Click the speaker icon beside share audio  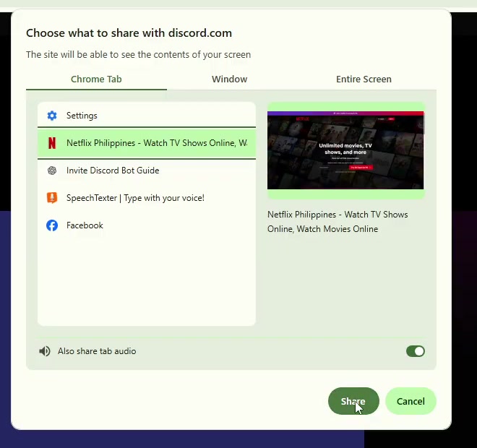(x=45, y=351)
